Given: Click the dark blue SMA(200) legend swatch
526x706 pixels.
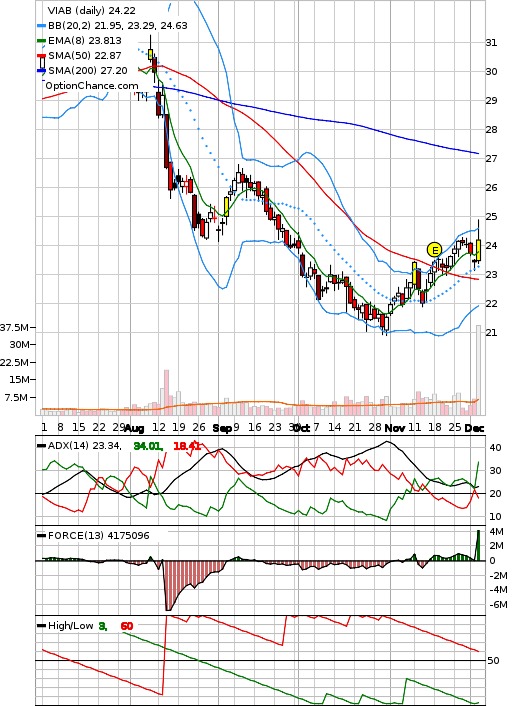Looking at the screenshot, I should point(41,71).
